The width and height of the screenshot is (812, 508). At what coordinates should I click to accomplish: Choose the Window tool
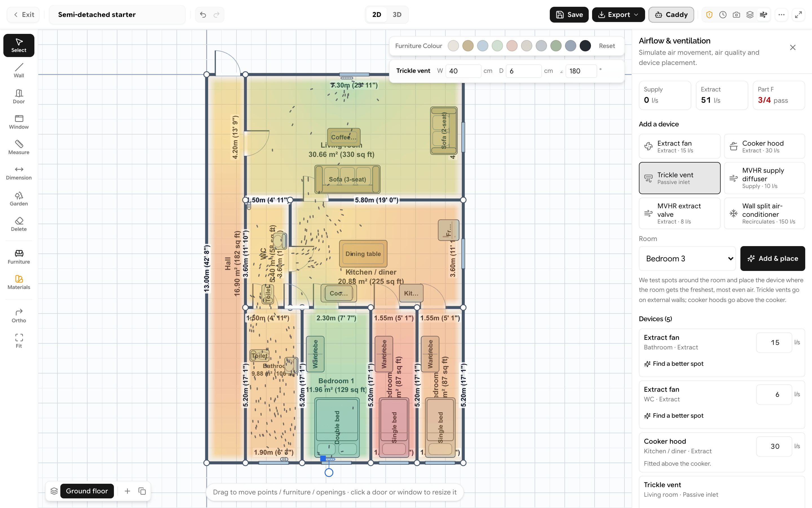click(19, 122)
